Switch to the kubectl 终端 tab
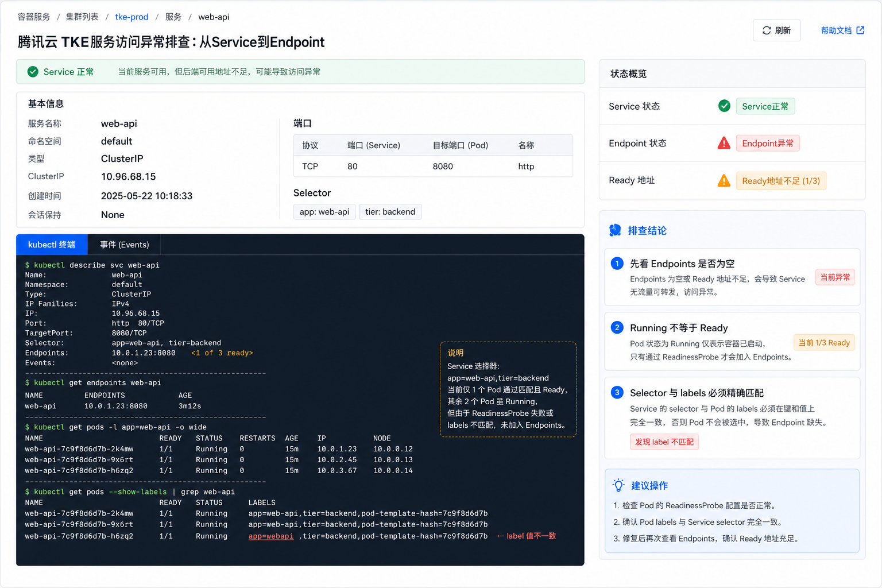 (x=52, y=245)
